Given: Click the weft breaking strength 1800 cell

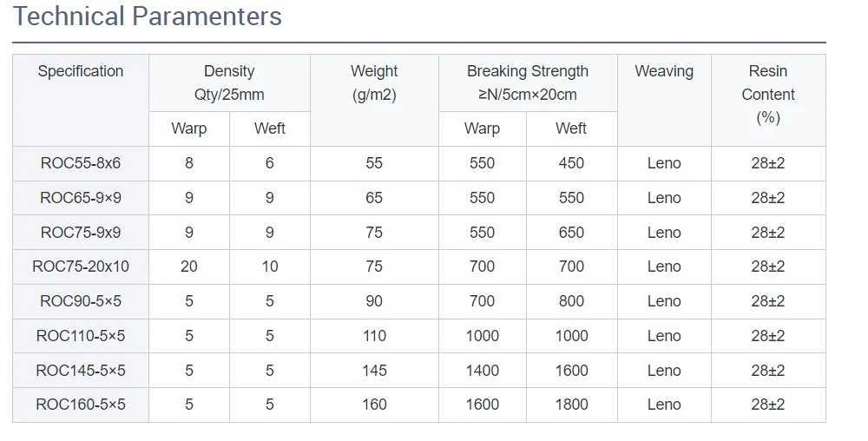Looking at the screenshot, I should click(x=572, y=405).
